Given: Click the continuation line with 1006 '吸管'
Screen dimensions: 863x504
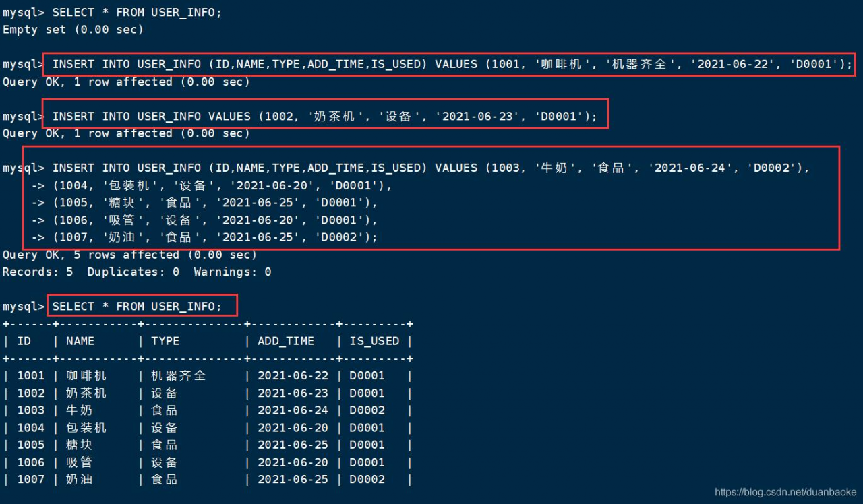Looking at the screenshot, I should 205,220.
